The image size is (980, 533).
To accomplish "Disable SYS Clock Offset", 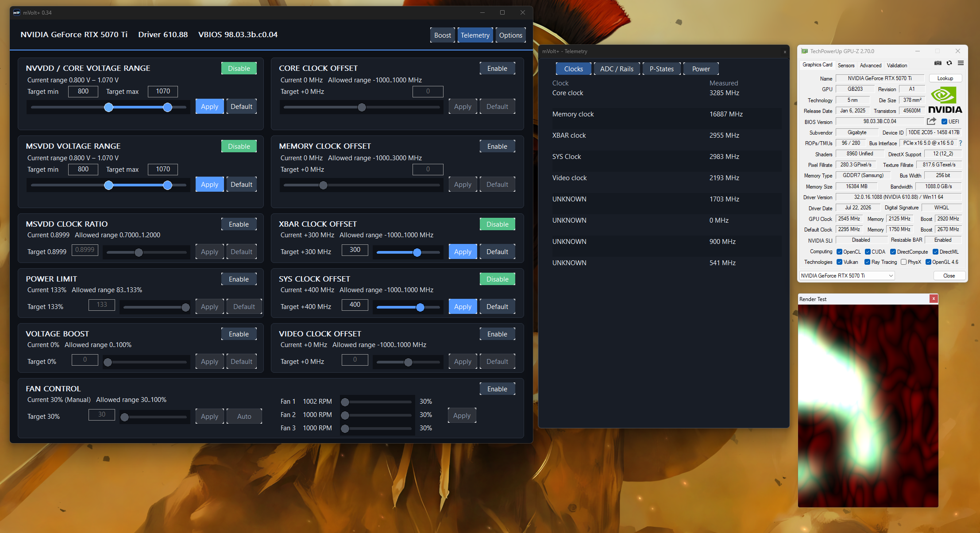I will 497,279.
